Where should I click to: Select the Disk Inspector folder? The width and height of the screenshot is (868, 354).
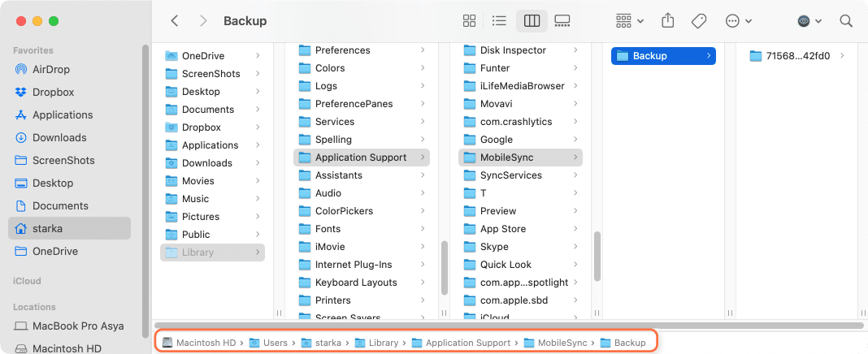tap(520, 50)
